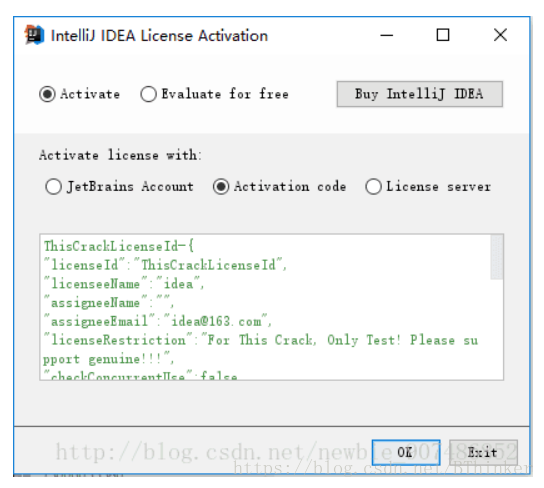Screen dimensions: 544x488
Task: Click the licenseeName line in activation code
Action: click(x=124, y=284)
